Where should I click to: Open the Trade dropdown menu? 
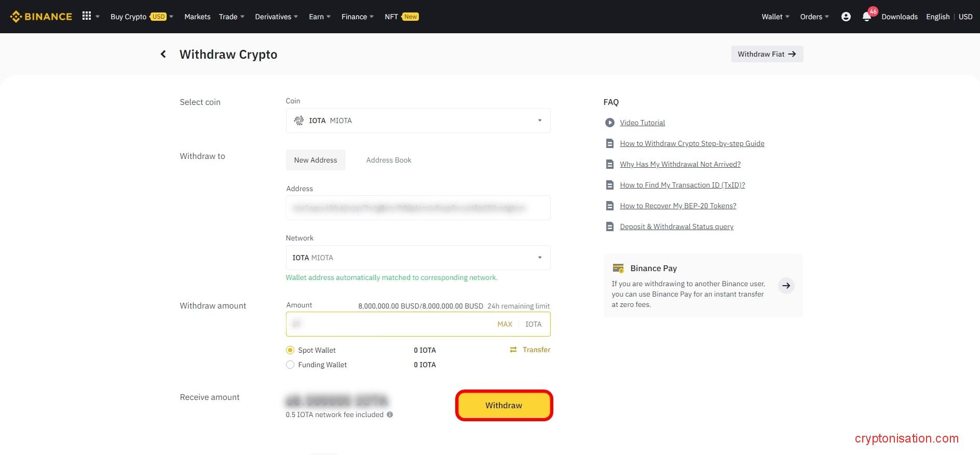232,17
